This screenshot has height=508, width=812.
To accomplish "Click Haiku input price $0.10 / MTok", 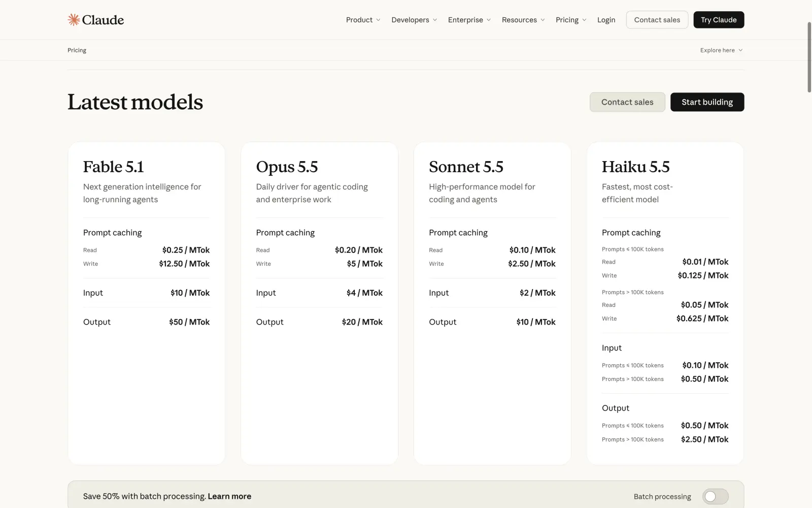I will [x=705, y=365].
